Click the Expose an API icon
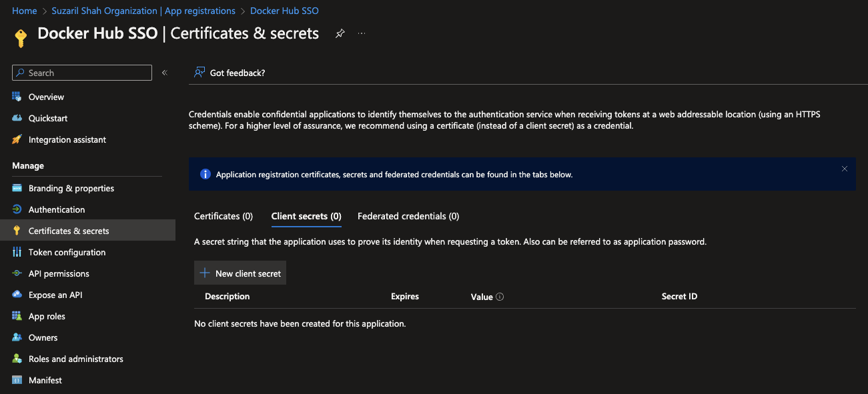This screenshot has height=394, width=868. click(17, 295)
